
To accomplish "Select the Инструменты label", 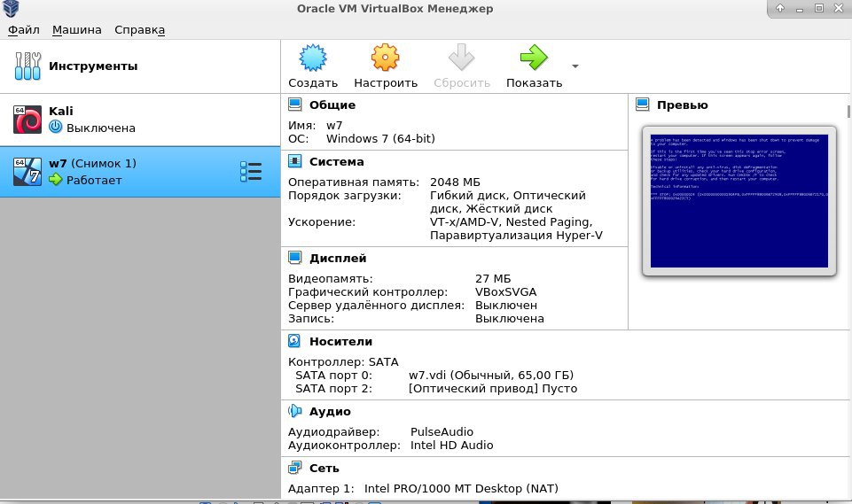I will (93, 66).
